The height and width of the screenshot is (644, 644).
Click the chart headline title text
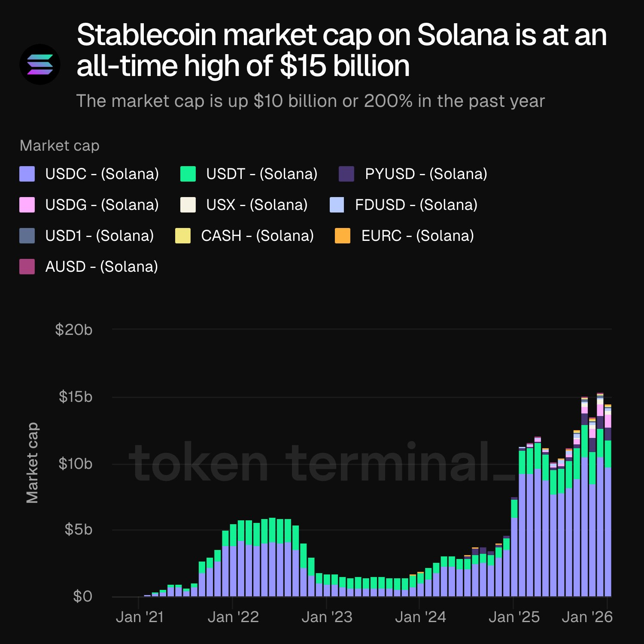(x=341, y=50)
